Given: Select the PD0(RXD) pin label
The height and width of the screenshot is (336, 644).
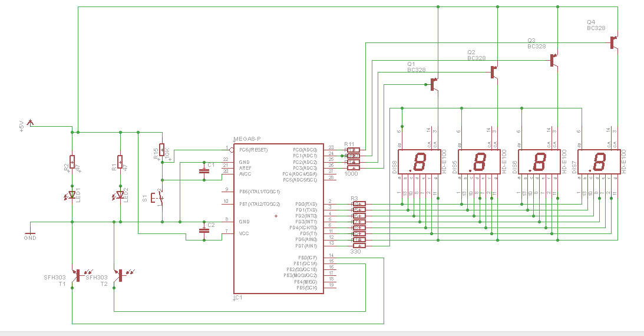Looking at the screenshot, I should [306, 204].
